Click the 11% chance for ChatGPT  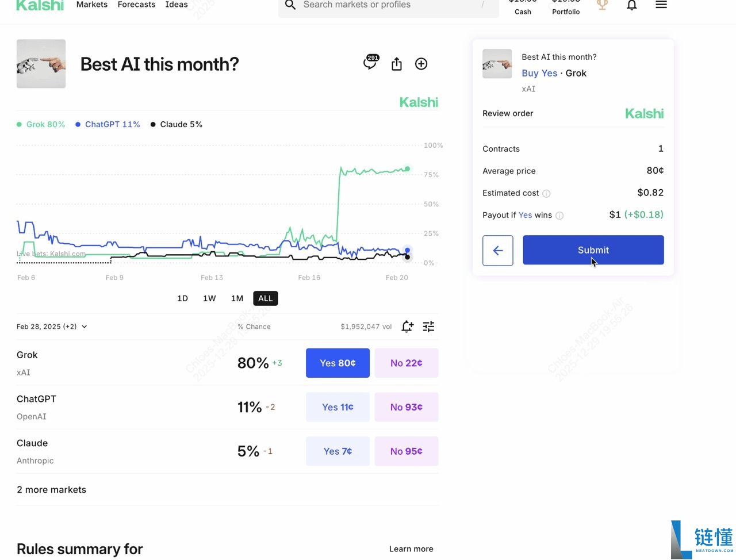point(250,407)
